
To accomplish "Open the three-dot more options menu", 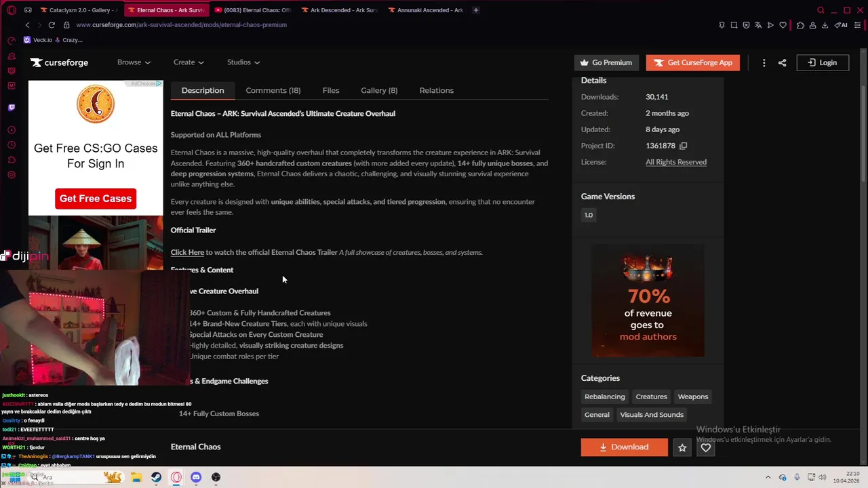I will (x=764, y=62).
